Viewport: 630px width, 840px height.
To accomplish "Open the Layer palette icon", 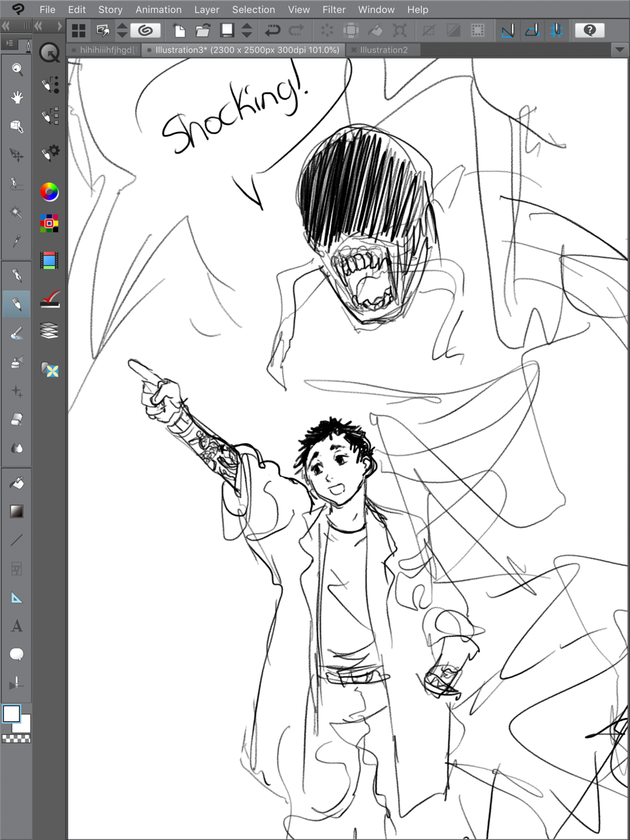I will tap(49, 330).
